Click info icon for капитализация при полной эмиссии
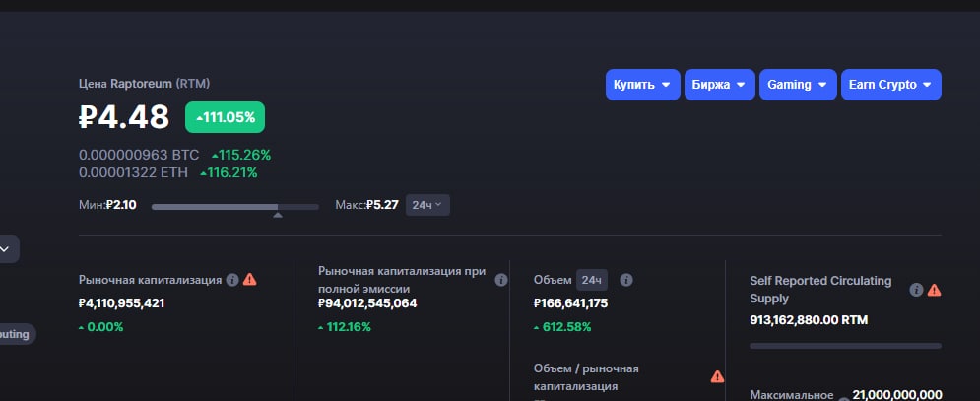Image resolution: width=980 pixels, height=401 pixels. 501,280
